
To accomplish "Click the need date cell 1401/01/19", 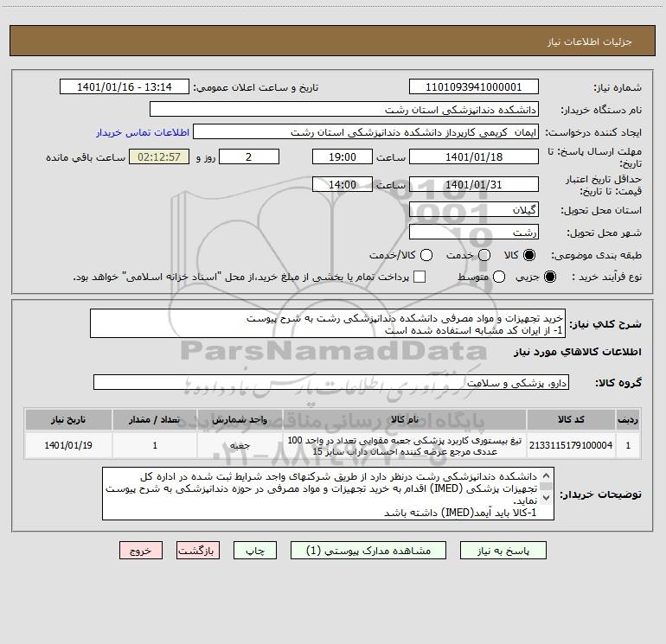I will point(68,445).
